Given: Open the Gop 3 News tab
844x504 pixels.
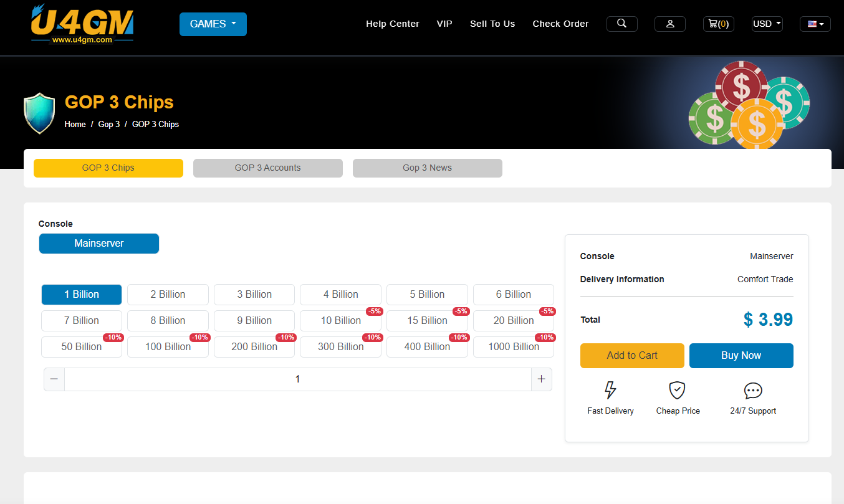Looking at the screenshot, I should tap(427, 168).
